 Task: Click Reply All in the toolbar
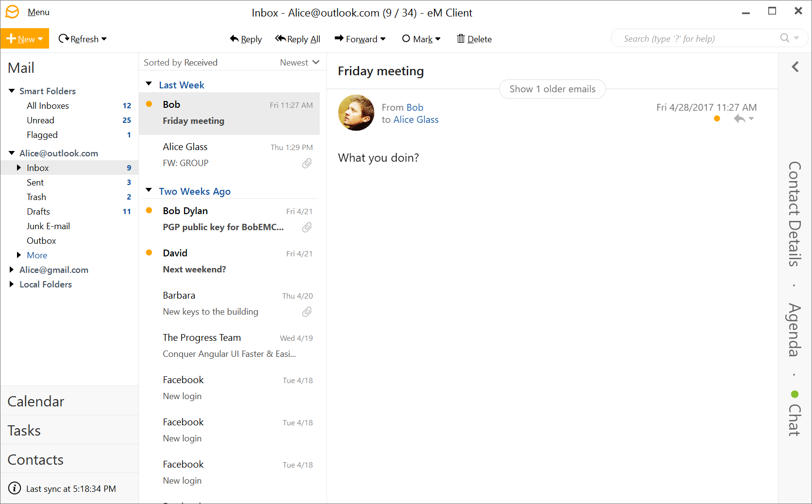point(297,39)
